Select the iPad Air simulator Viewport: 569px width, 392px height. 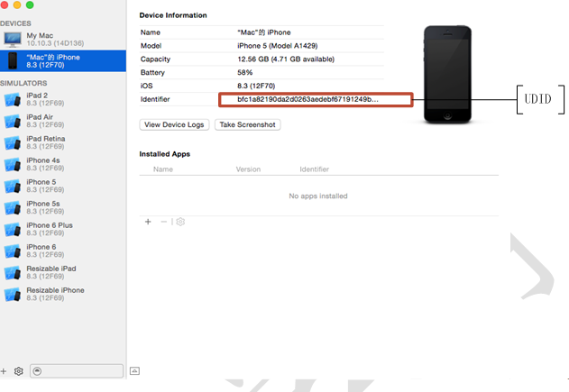(63, 121)
